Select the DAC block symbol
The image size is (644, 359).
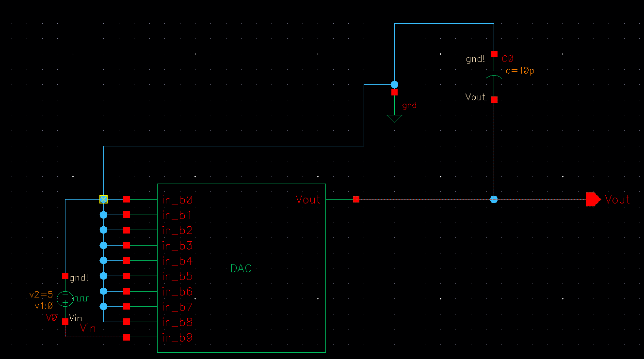pyautogui.click(x=241, y=268)
